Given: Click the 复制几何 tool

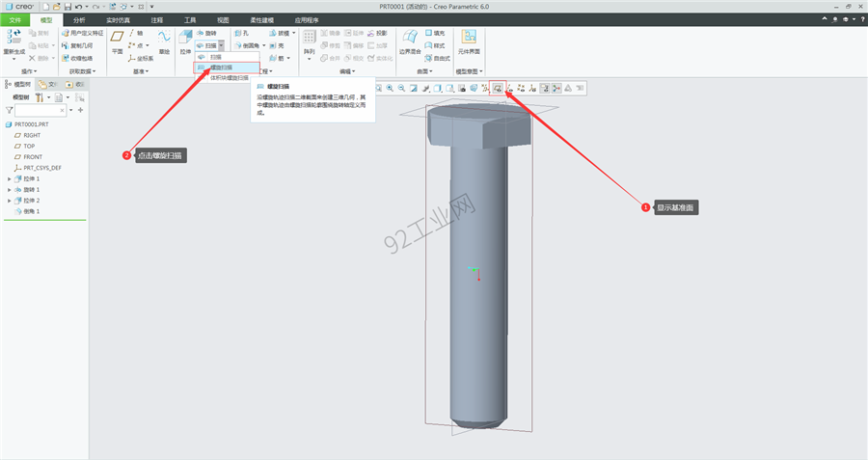Looking at the screenshot, I should click(77, 46).
